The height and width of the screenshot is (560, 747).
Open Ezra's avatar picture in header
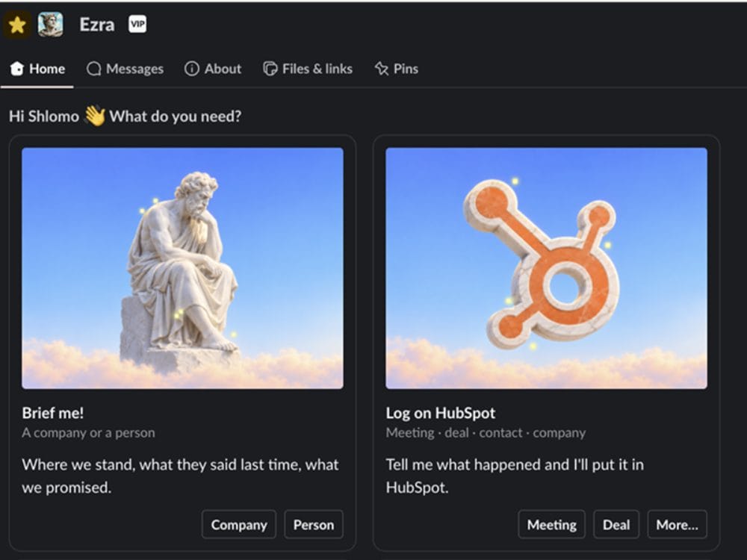(51, 25)
